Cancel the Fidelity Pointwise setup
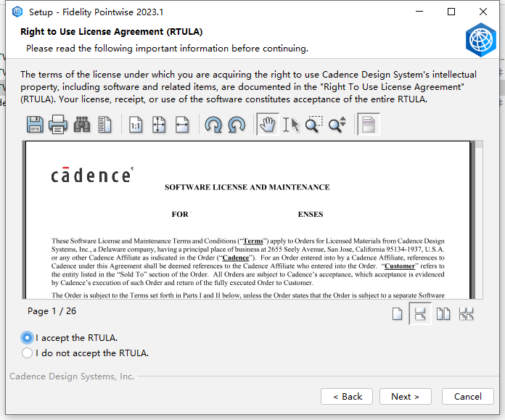The image size is (505, 420). [468, 397]
